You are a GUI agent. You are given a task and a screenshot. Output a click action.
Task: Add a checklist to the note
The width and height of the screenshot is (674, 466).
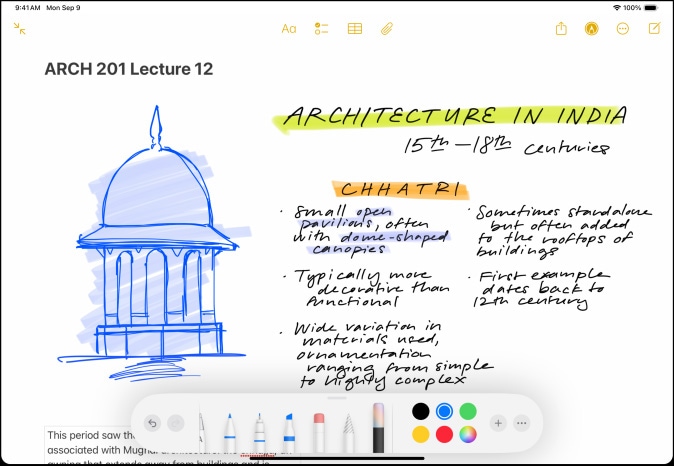[321, 29]
